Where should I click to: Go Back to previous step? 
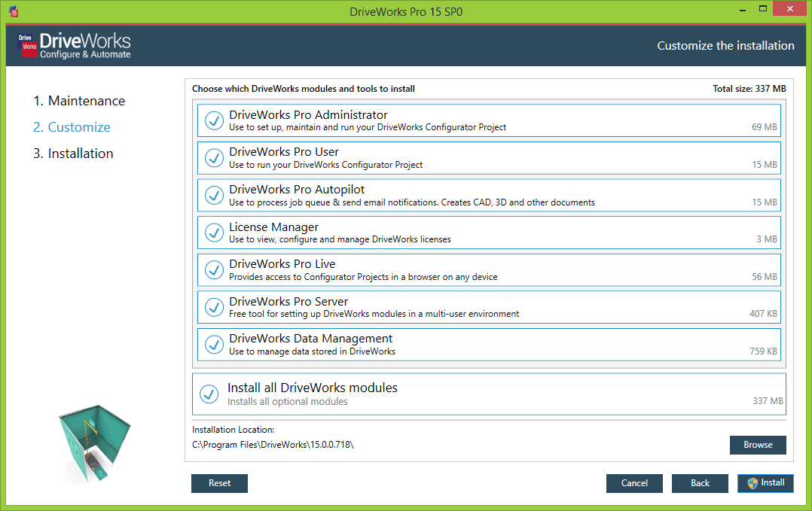pos(701,483)
